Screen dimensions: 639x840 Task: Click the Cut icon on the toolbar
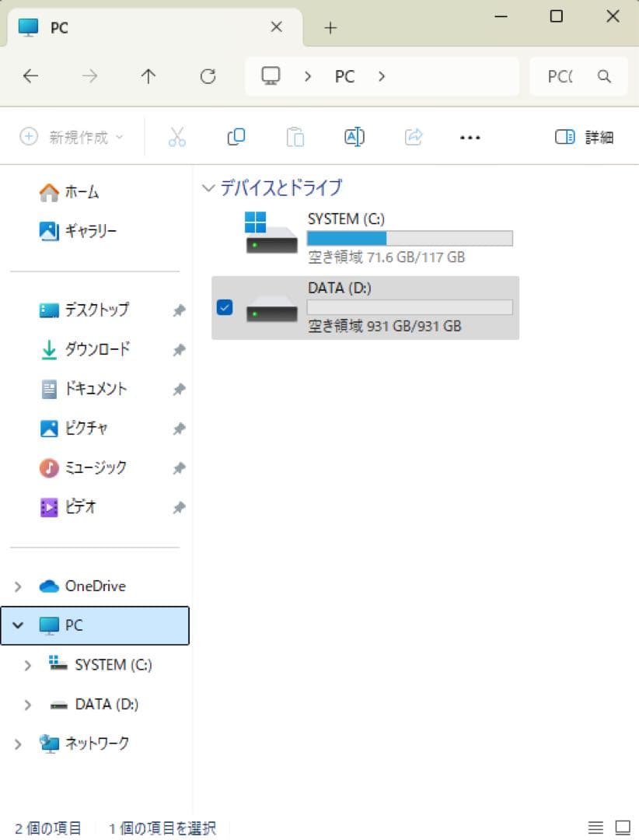177,137
